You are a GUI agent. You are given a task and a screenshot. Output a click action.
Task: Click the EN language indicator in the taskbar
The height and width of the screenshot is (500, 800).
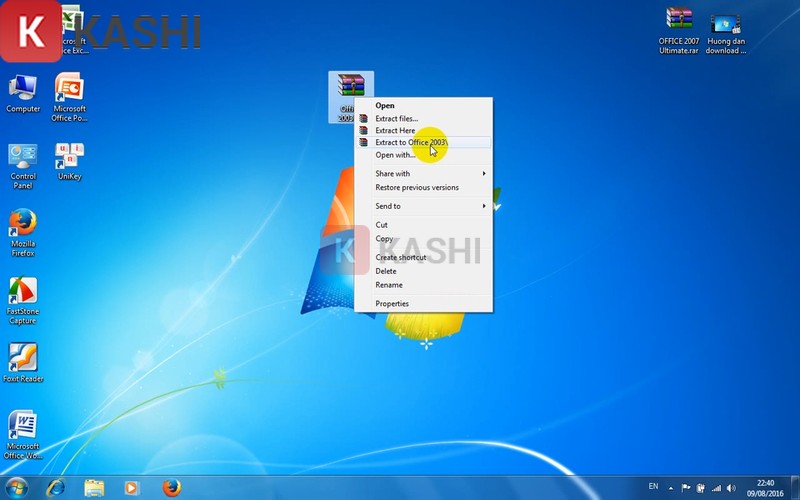[653, 487]
